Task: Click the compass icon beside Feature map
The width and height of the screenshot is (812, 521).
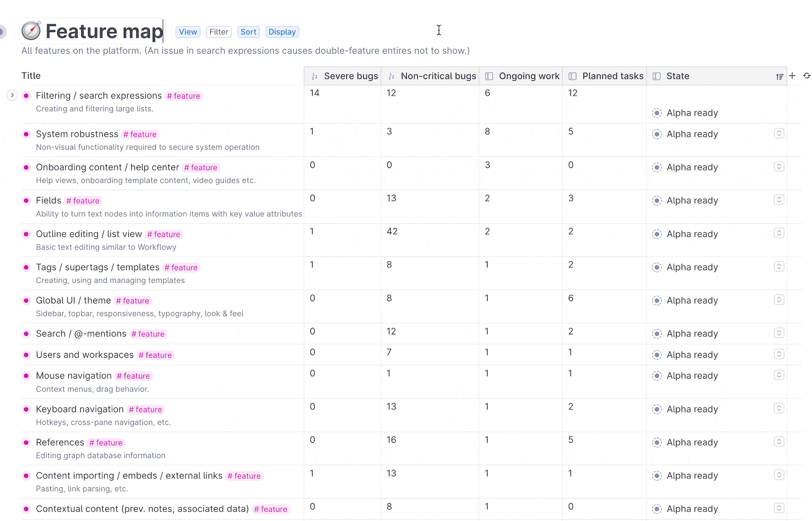Action: (x=31, y=31)
